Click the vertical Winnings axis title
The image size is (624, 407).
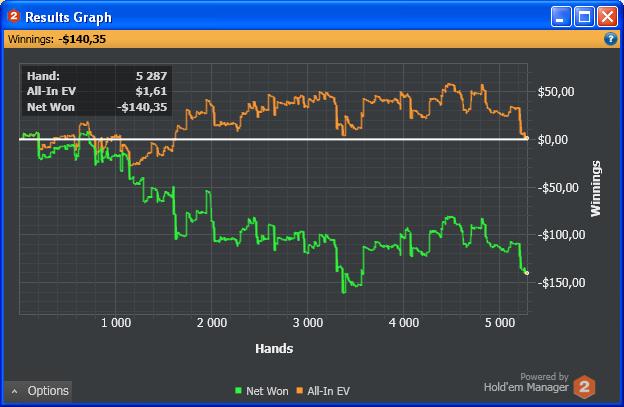(x=596, y=189)
